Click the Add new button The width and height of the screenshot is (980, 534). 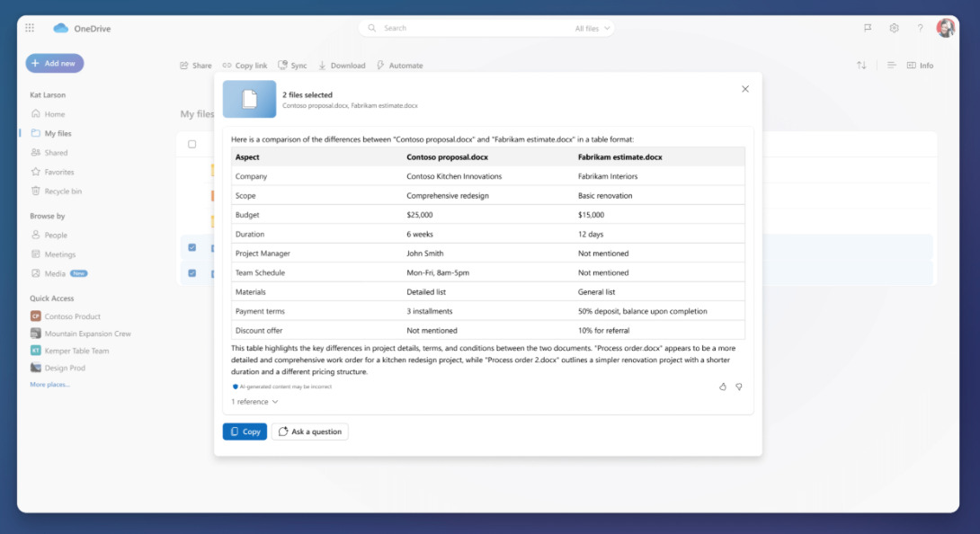(x=54, y=63)
